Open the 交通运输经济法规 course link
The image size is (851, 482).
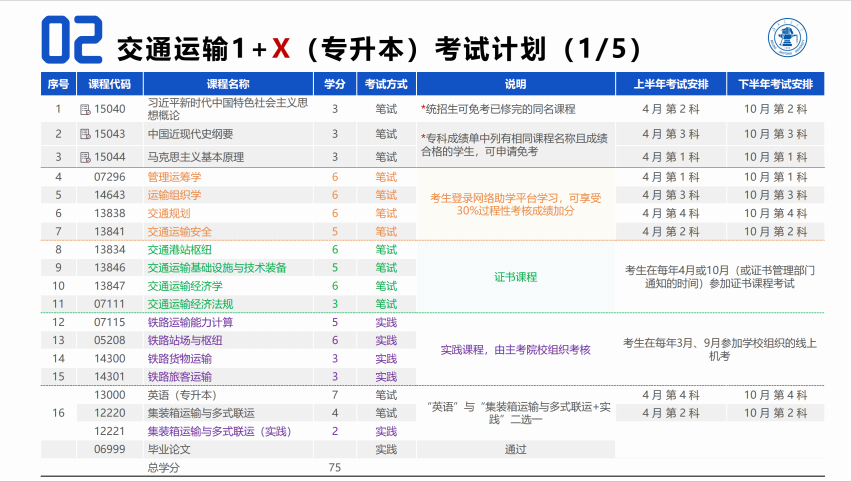(190, 304)
